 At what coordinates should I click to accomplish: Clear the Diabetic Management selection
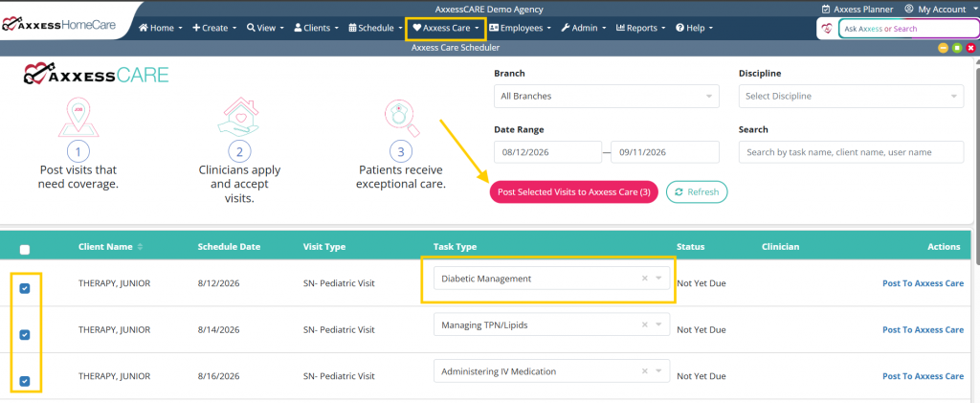[x=644, y=279]
